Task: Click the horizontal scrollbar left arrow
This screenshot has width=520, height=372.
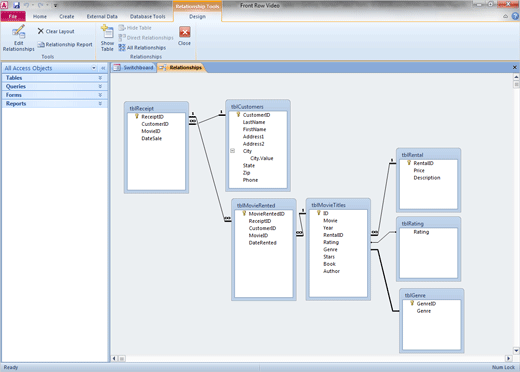Action: click(114, 358)
